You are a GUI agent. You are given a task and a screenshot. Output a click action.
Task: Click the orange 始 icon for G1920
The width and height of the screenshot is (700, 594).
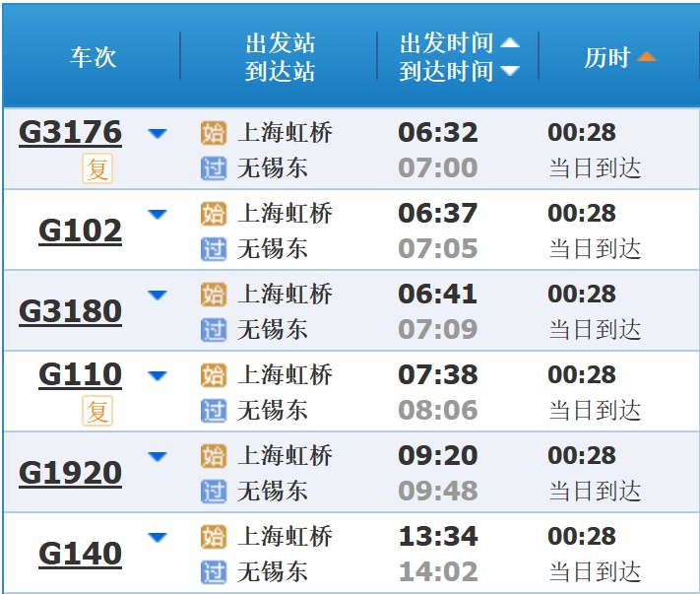click(x=213, y=456)
